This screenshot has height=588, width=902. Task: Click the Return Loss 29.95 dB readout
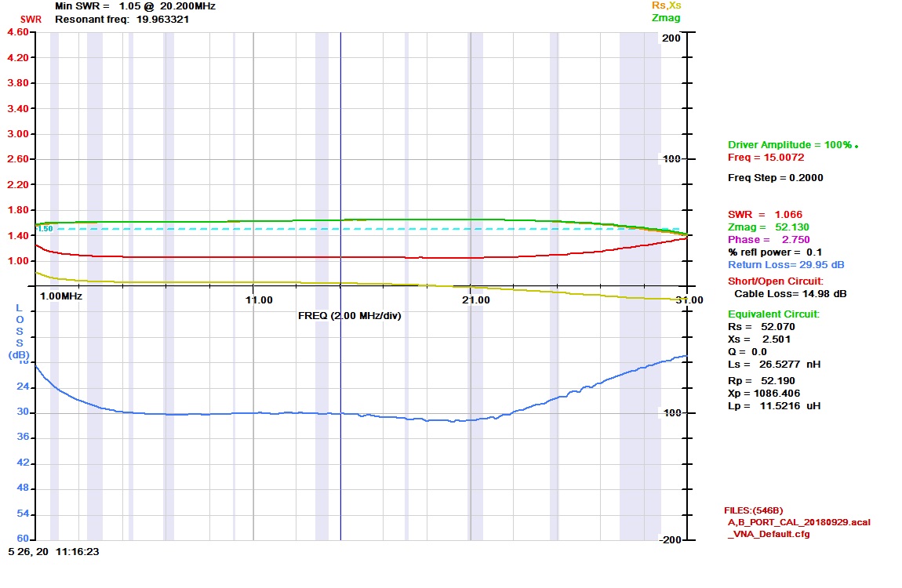(786, 265)
